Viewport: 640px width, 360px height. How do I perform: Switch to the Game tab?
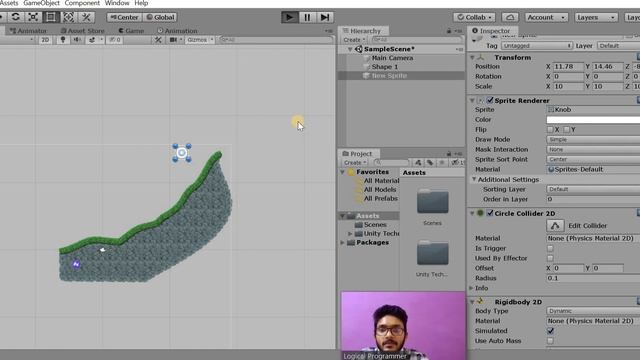[131, 31]
